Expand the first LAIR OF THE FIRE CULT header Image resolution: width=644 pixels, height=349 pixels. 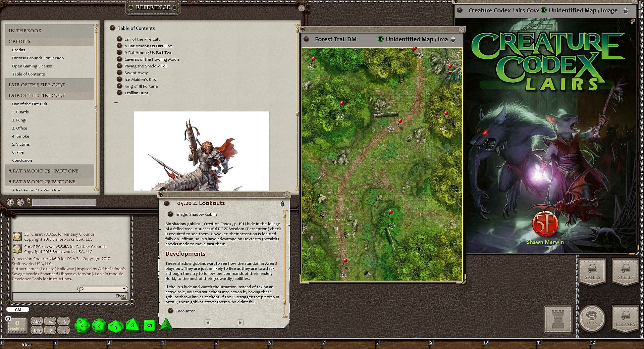50,85
